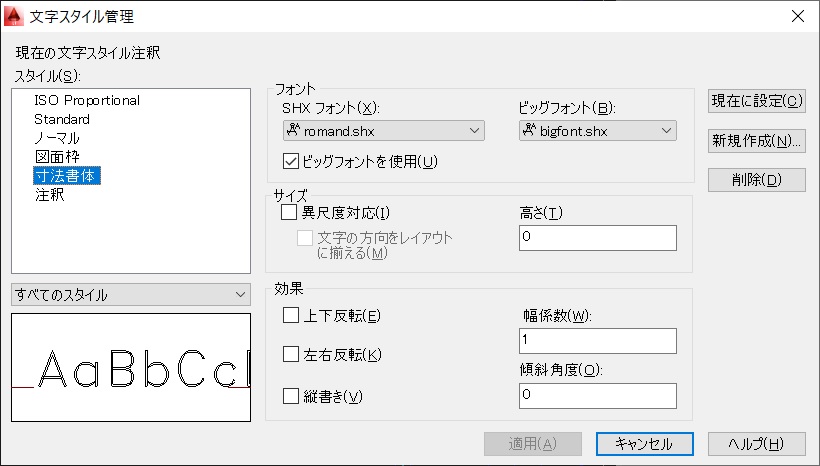Click the 高さ input field
820x466 pixels.
pyautogui.click(x=598, y=238)
